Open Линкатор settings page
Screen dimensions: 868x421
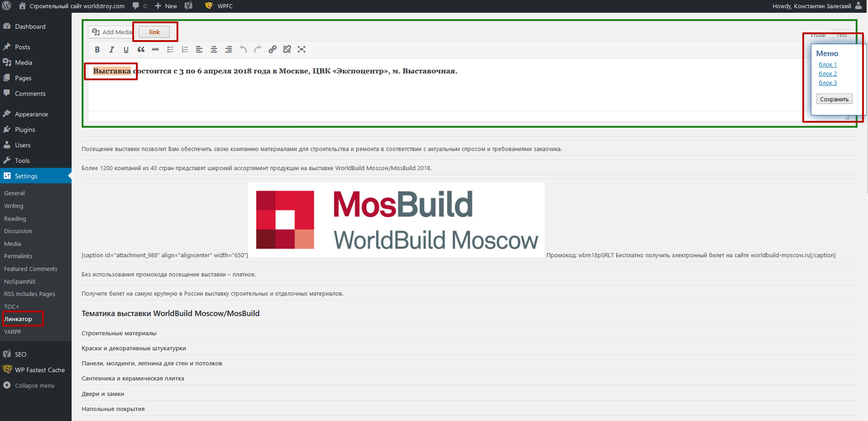pos(18,319)
